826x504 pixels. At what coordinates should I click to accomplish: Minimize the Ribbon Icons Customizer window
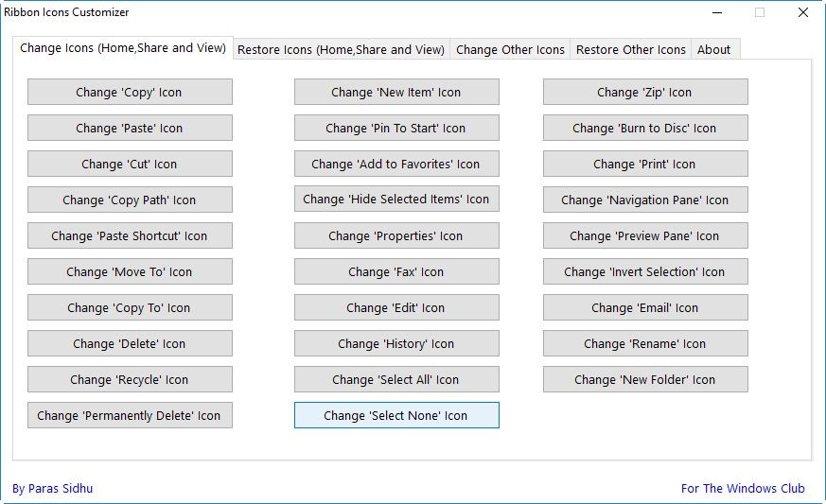[x=717, y=12]
